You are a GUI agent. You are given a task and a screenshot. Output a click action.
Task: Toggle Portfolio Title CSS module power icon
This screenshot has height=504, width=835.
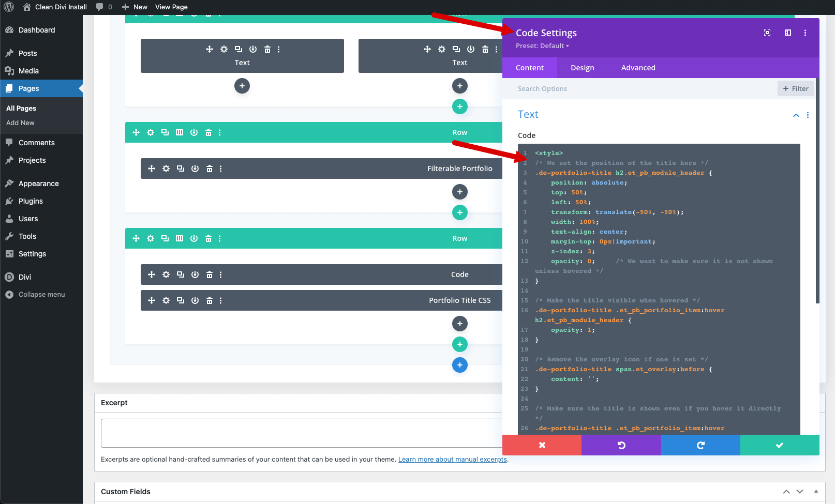[x=195, y=300]
